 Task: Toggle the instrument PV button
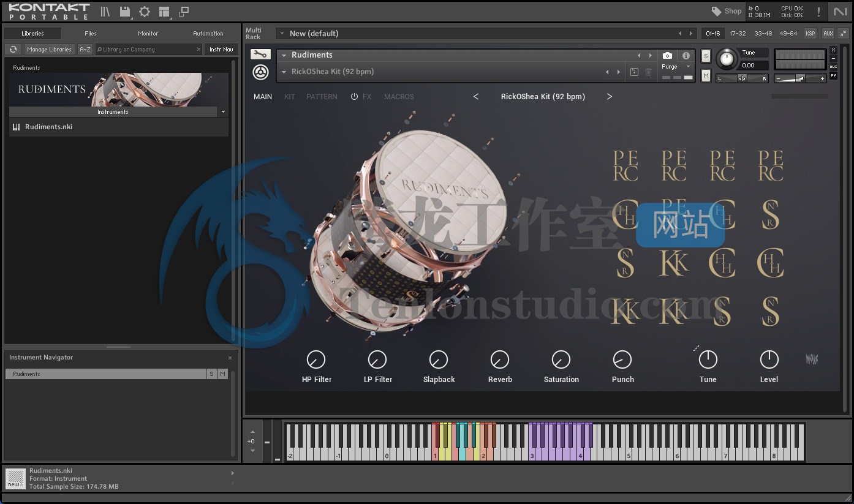click(x=833, y=76)
